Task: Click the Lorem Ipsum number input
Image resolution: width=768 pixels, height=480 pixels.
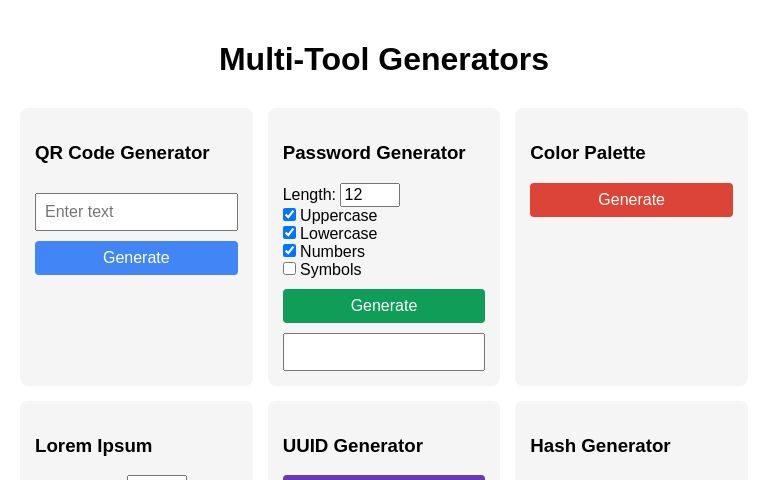Action: [157, 477]
